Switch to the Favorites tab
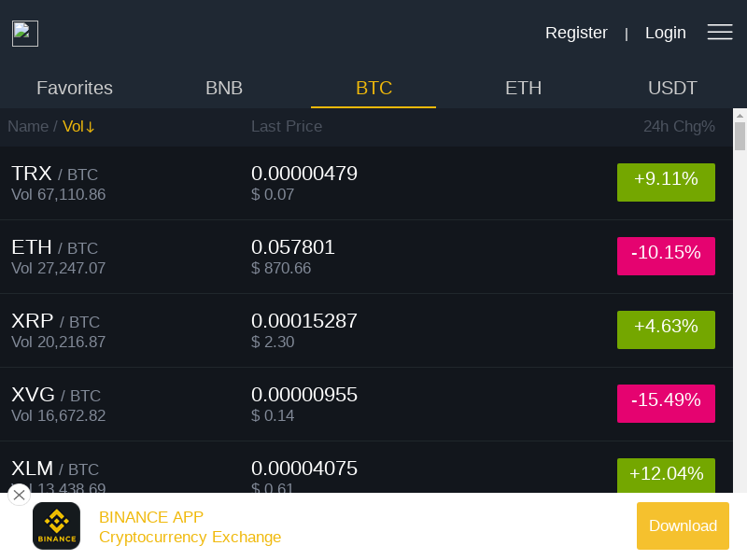The height and width of the screenshot is (560, 747). (75, 88)
